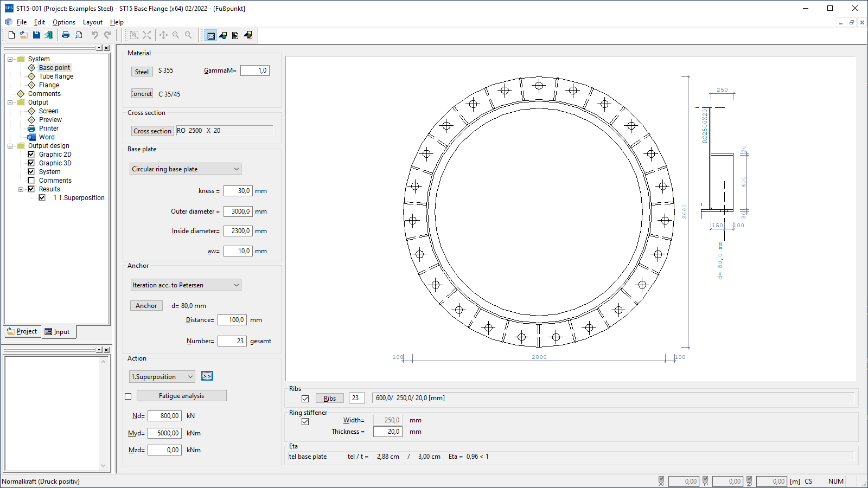Undo the last change with the undo arrow
Viewport: 868px width, 488px height.
tap(95, 35)
